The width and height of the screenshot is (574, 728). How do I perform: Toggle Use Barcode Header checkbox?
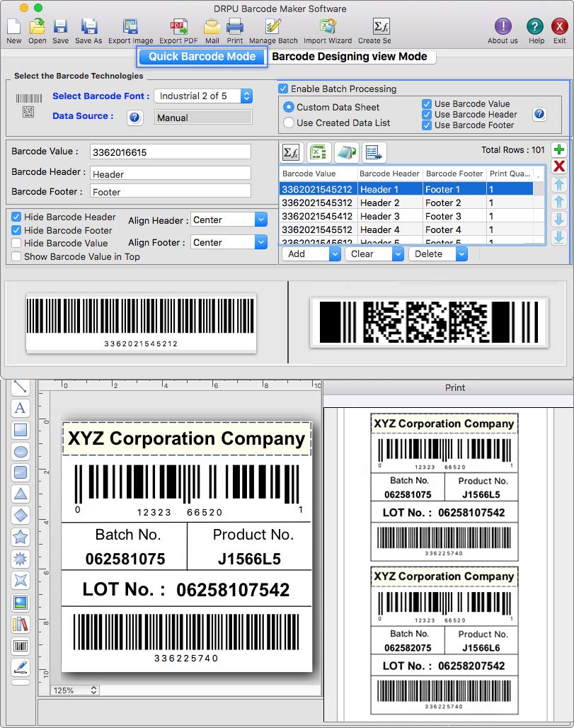pyautogui.click(x=427, y=114)
